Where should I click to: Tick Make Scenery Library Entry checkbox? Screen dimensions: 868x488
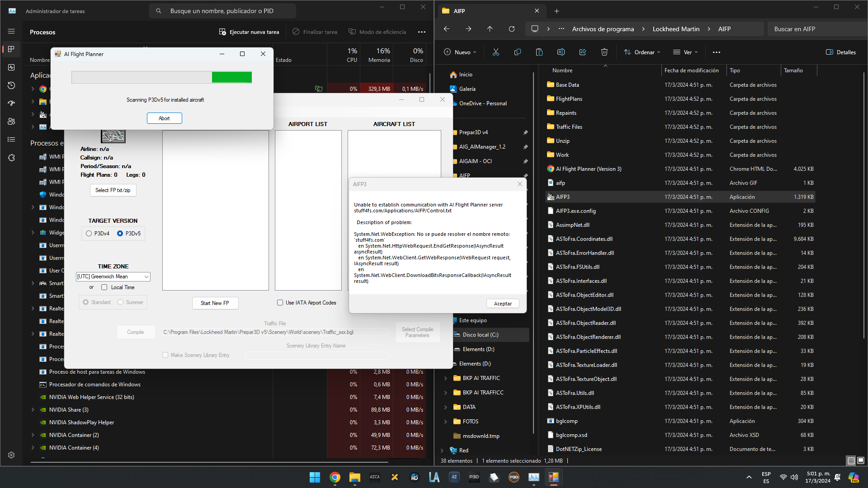point(165,355)
